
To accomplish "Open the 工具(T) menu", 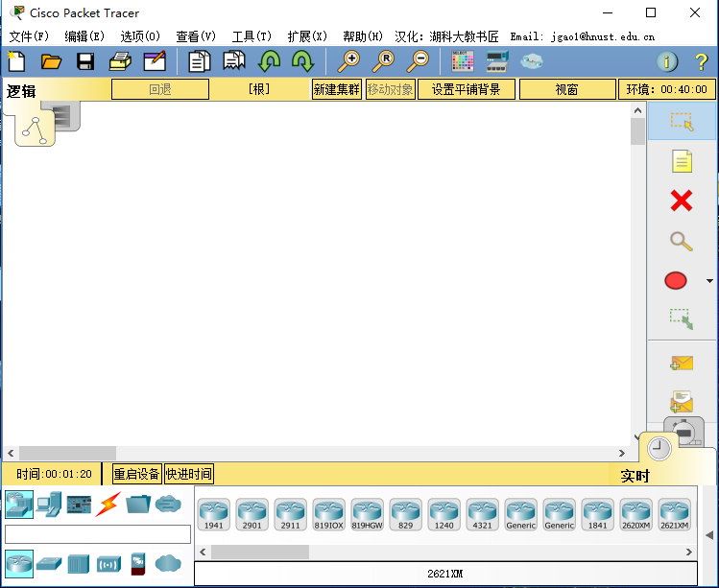I will [252, 36].
